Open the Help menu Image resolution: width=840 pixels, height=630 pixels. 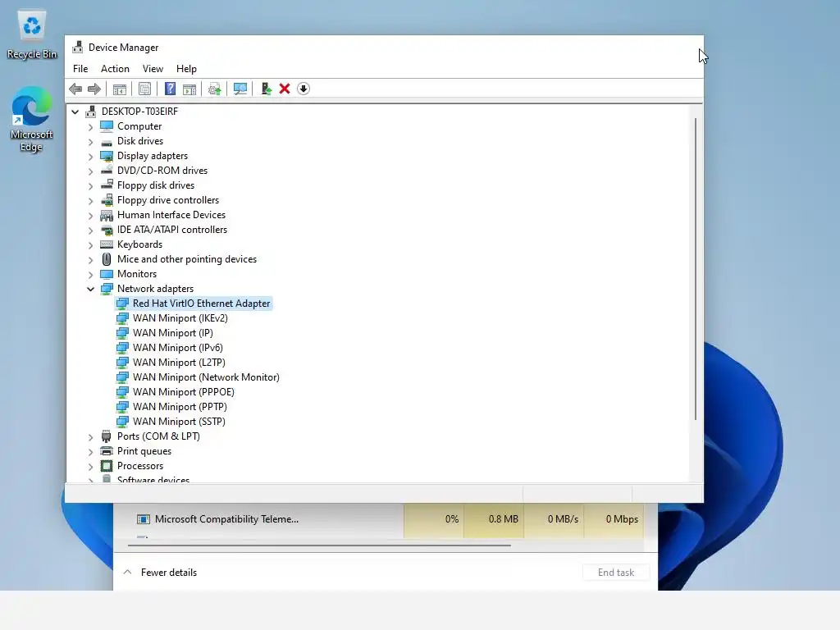pyautogui.click(x=186, y=69)
